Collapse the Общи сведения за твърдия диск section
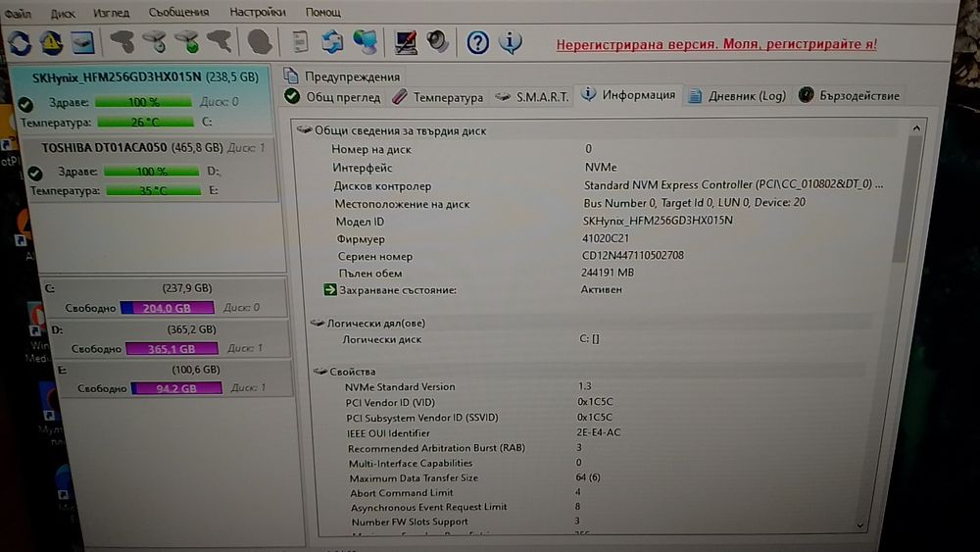Screen dimensions: 980x552 [305, 130]
